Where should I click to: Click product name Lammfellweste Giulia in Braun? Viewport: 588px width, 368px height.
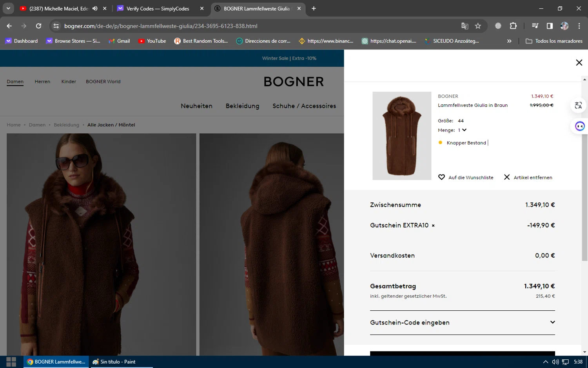click(x=473, y=105)
